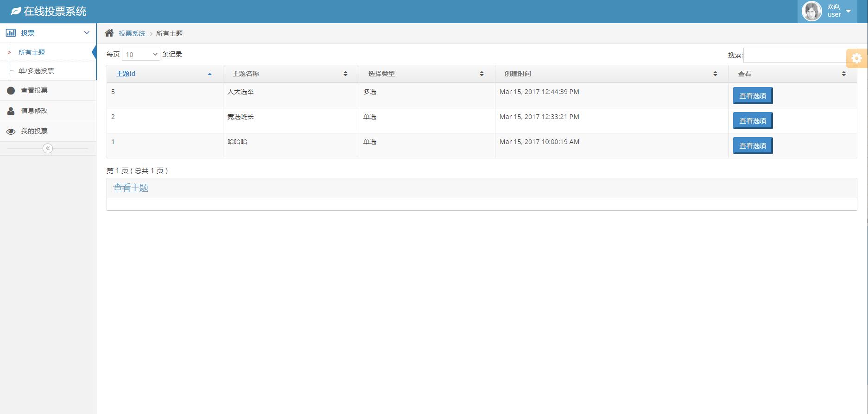
Task: Open the orange settings gear panel
Action: pos(856,58)
